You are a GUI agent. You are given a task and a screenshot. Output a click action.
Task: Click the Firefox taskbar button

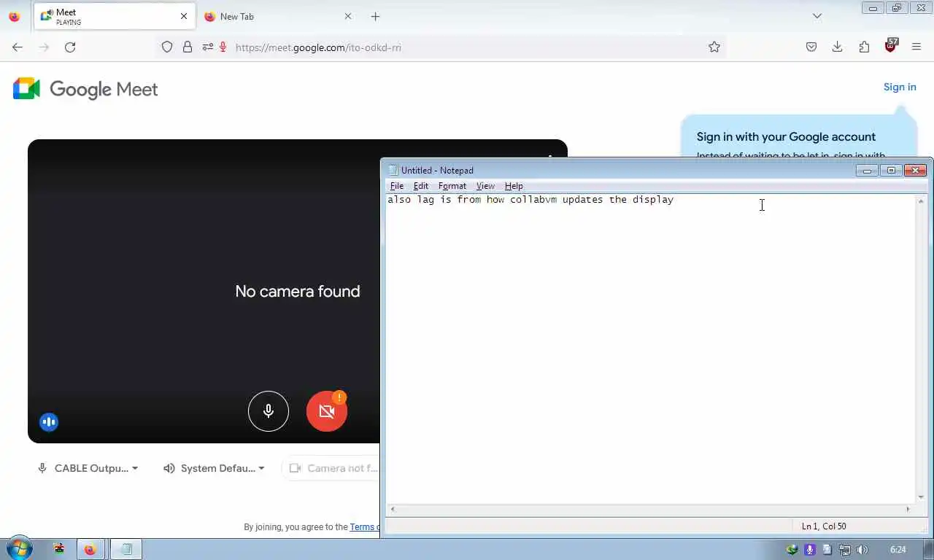[90, 549]
